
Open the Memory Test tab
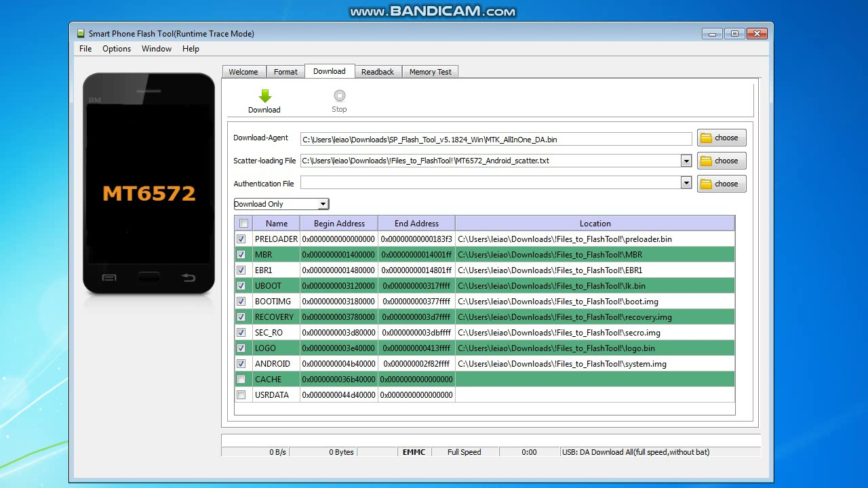pyautogui.click(x=431, y=72)
